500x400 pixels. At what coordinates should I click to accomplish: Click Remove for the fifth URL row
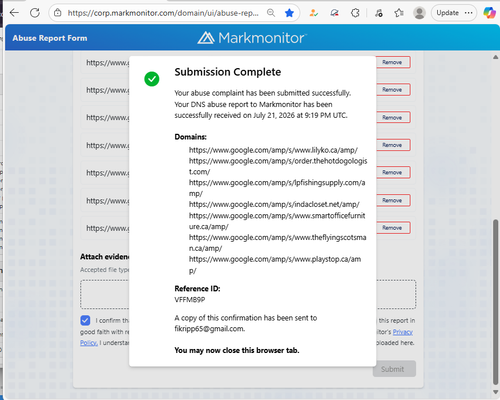pos(392,172)
